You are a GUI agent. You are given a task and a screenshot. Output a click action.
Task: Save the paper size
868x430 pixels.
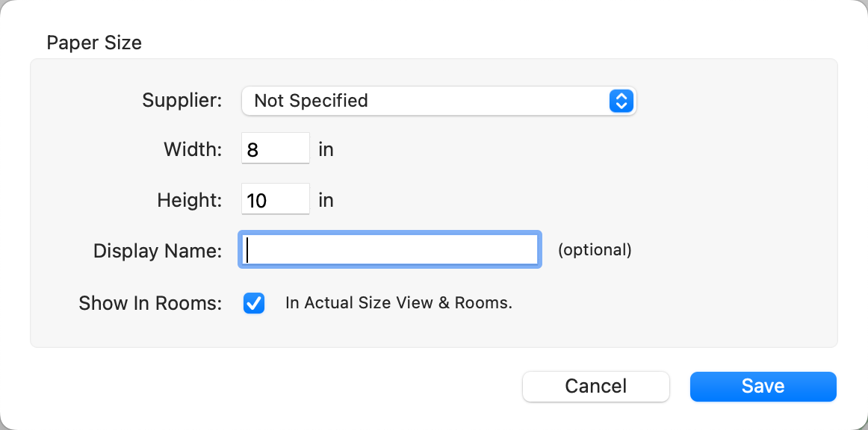pos(763,386)
